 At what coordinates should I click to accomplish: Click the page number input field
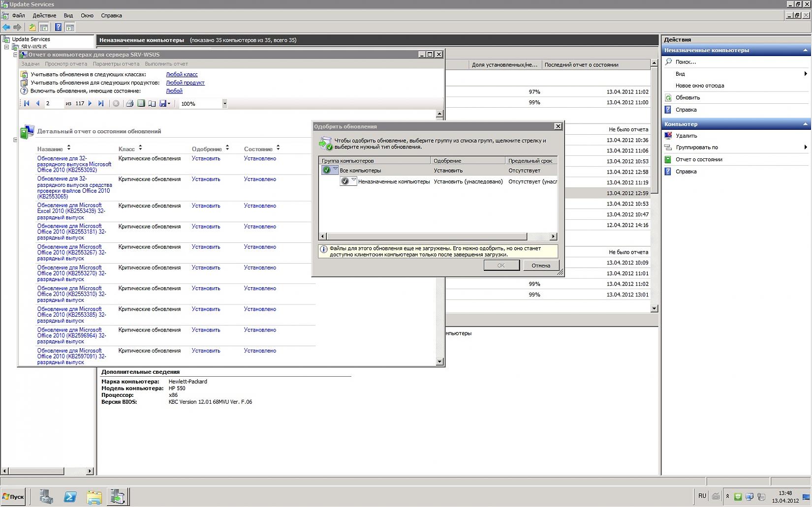point(53,103)
